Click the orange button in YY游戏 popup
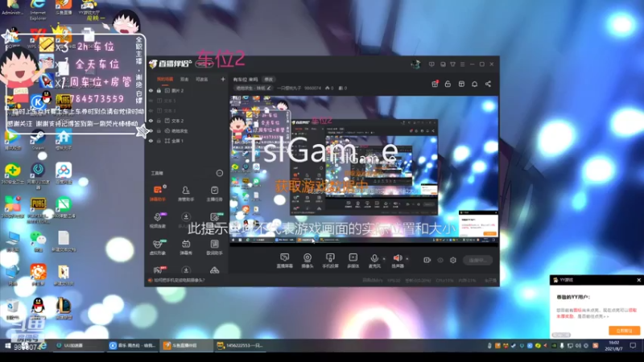 point(624,331)
